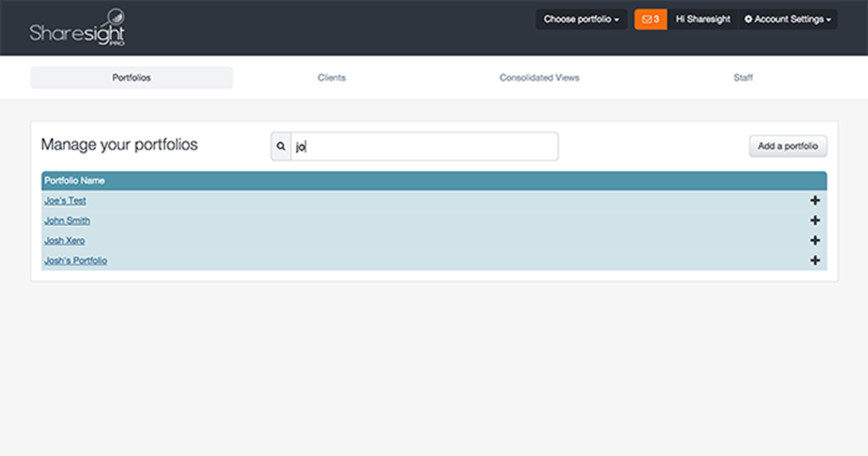Image resolution: width=868 pixels, height=456 pixels.
Task: Click the Add a portfolio button
Action: [x=788, y=145]
